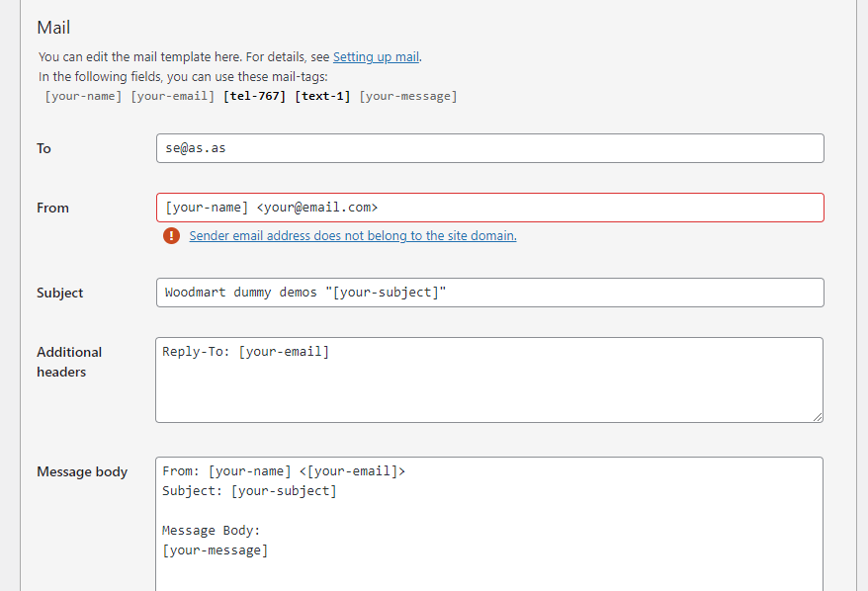Place cursor in the Message body textarea
This screenshot has width=868, height=591.
pos(489,524)
